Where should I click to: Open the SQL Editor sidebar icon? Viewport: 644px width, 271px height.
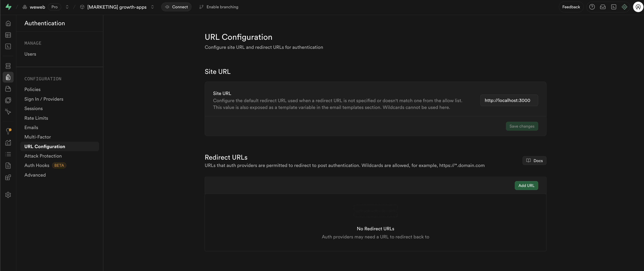tap(8, 47)
